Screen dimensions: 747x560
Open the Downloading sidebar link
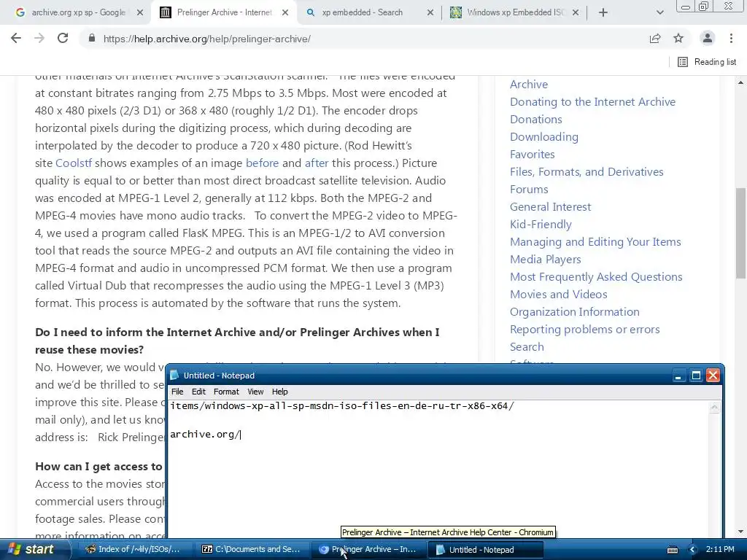coord(544,137)
